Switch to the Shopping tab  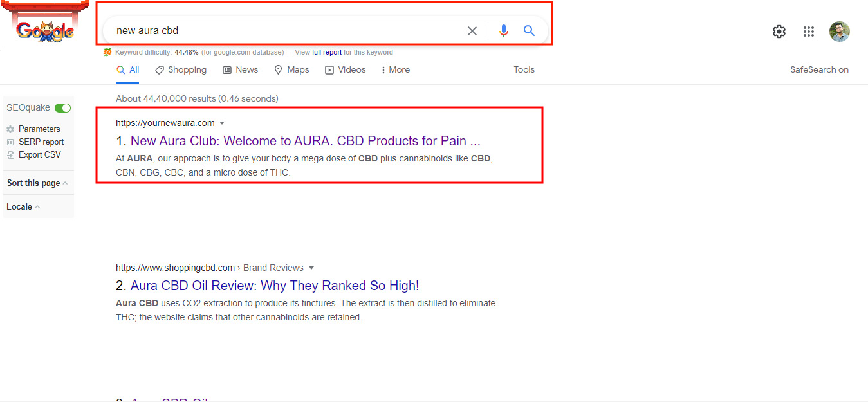point(181,70)
